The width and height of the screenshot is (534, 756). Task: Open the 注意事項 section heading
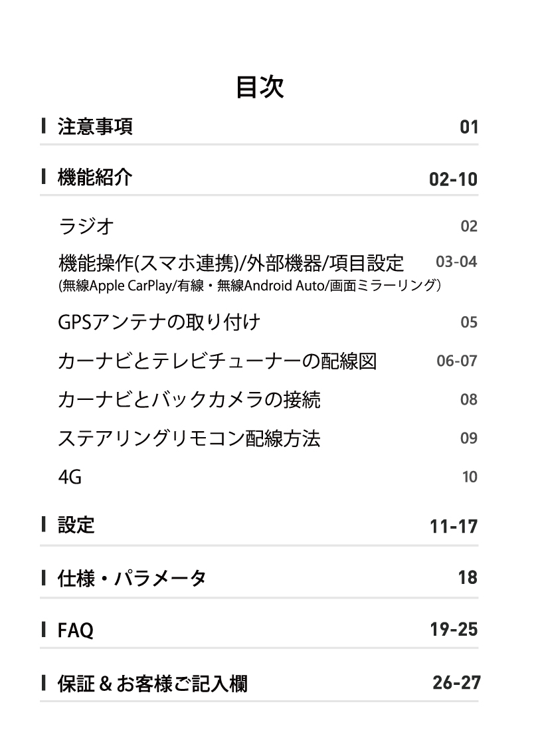click(x=95, y=126)
